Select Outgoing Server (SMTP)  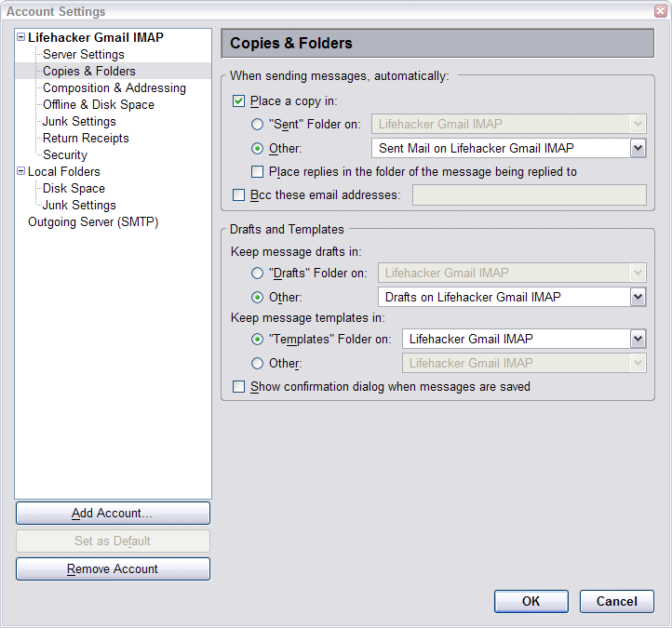[93, 222]
